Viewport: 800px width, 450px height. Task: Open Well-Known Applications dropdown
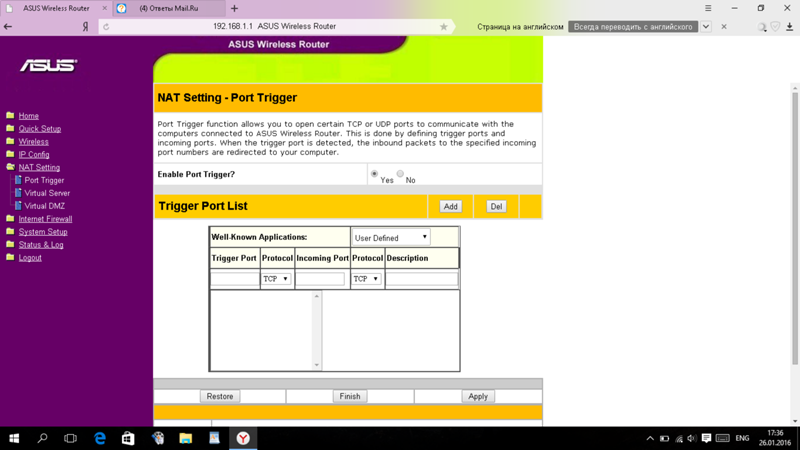pyautogui.click(x=391, y=237)
